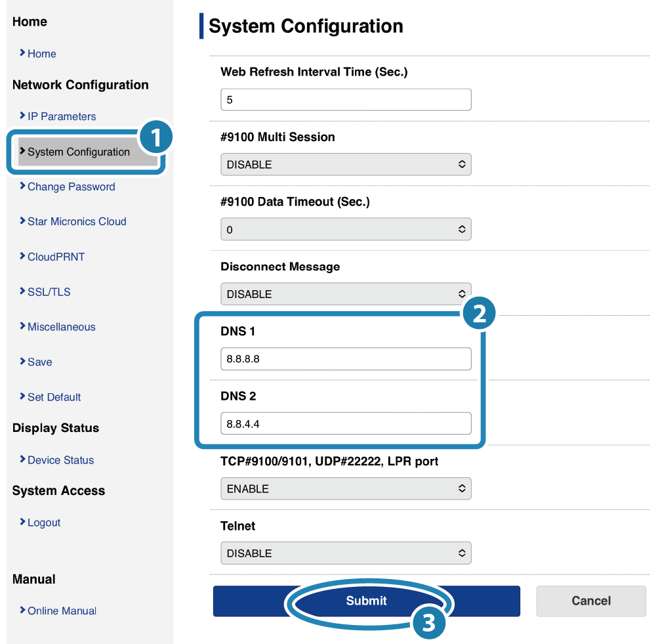
Task: Expand Disconnect Message dropdown
Action: click(346, 294)
